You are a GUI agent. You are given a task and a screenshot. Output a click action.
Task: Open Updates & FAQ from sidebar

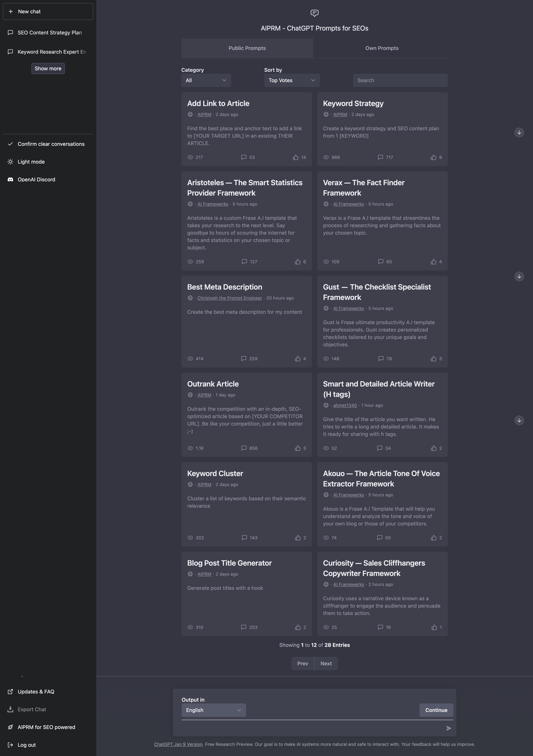tap(48, 691)
